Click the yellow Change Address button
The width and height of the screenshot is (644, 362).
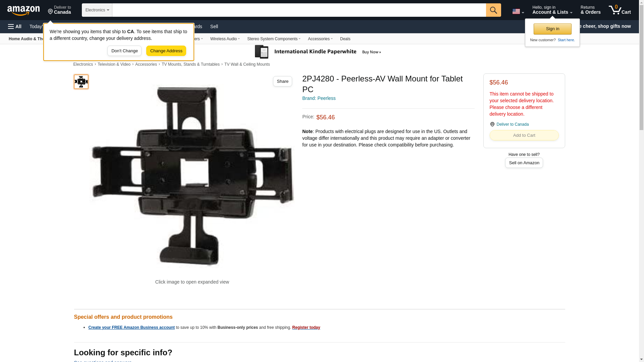point(166,51)
